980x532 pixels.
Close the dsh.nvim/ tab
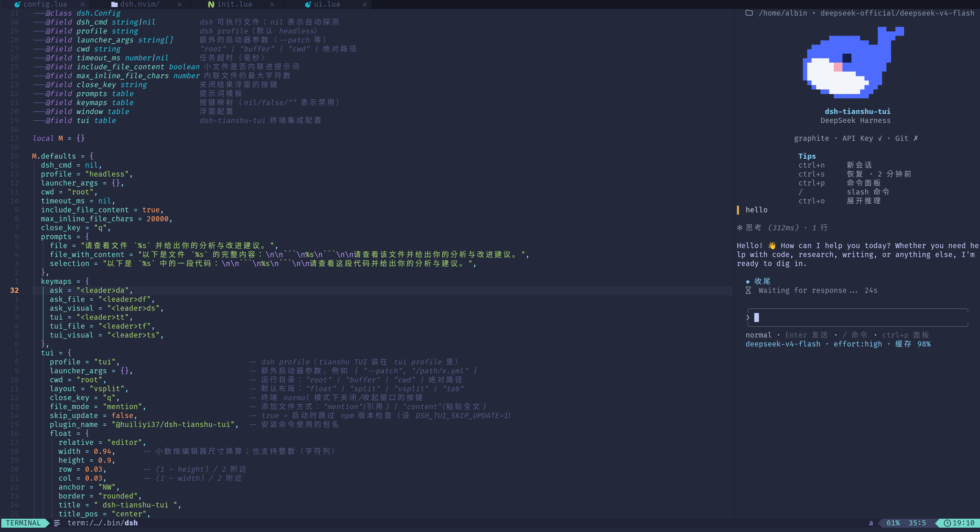point(180,4)
